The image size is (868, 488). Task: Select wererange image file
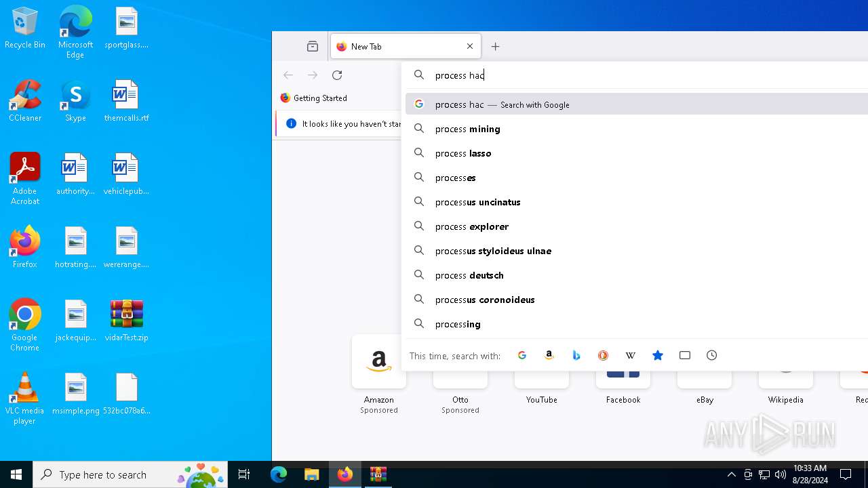tap(127, 248)
